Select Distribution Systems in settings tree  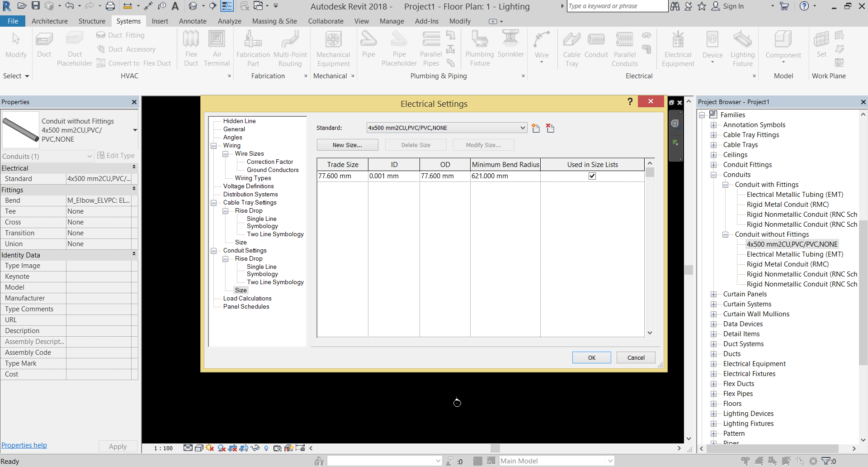[x=250, y=195]
